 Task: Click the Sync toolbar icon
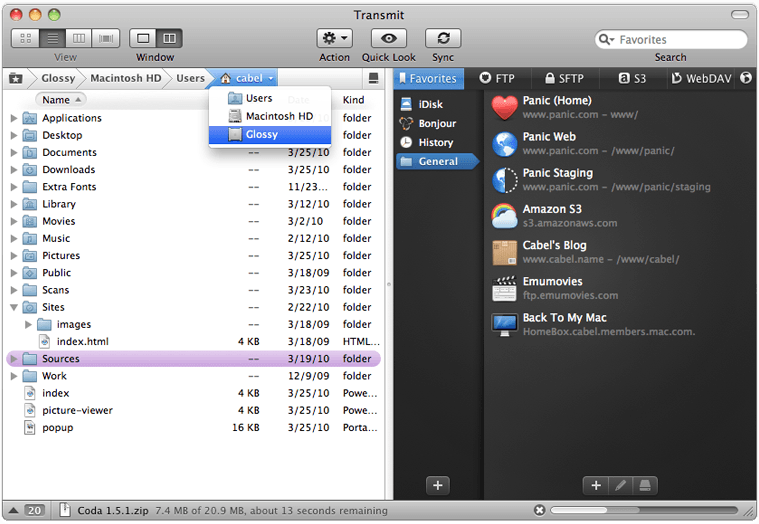point(442,38)
